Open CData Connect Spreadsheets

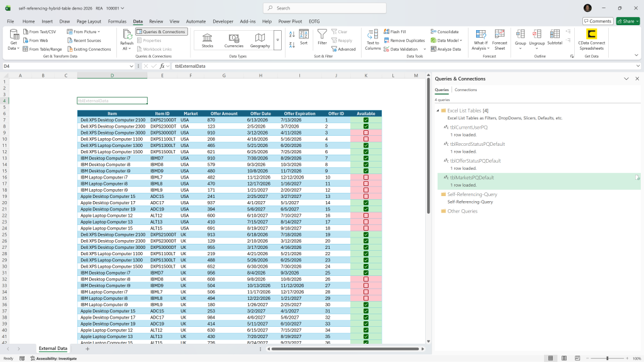[x=591, y=40]
